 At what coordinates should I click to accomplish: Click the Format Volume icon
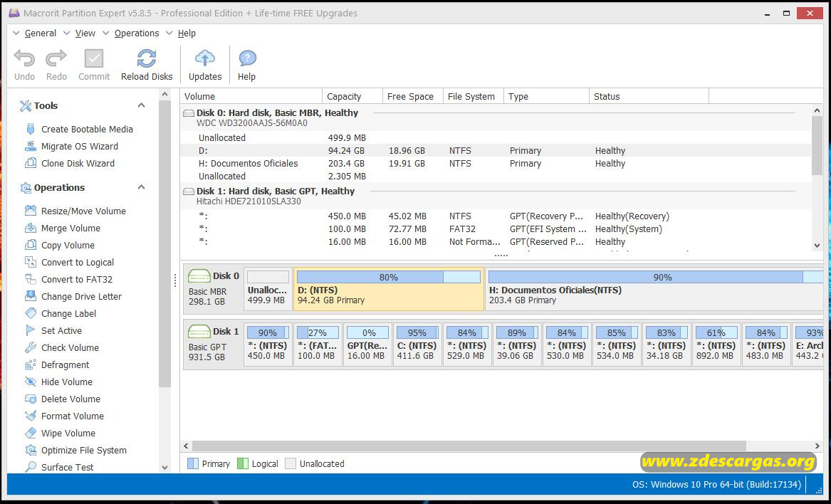tap(31, 416)
